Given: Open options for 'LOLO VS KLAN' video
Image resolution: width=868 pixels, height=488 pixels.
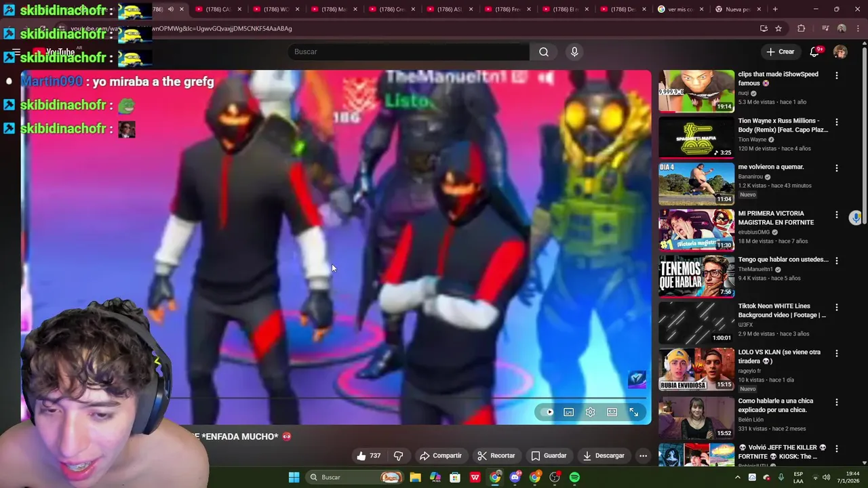Looking at the screenshot, I should [x=837, y=354].
